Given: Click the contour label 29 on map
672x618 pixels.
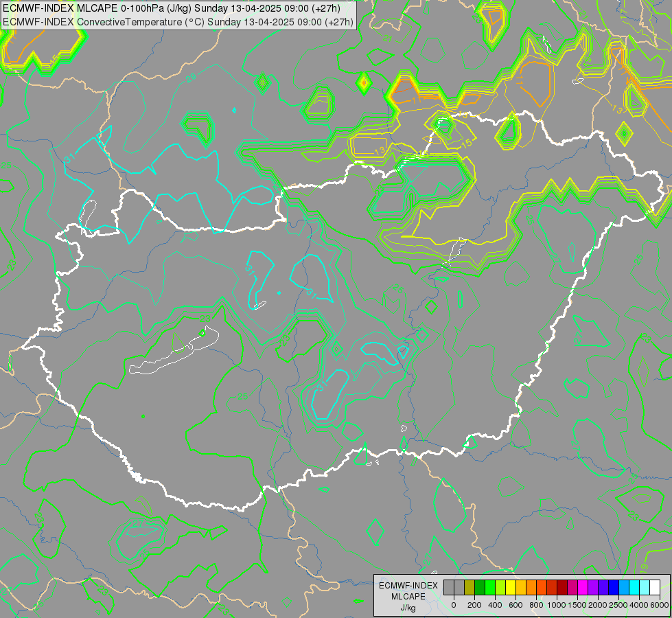Looking at the screenshot, I should (191, 78).
